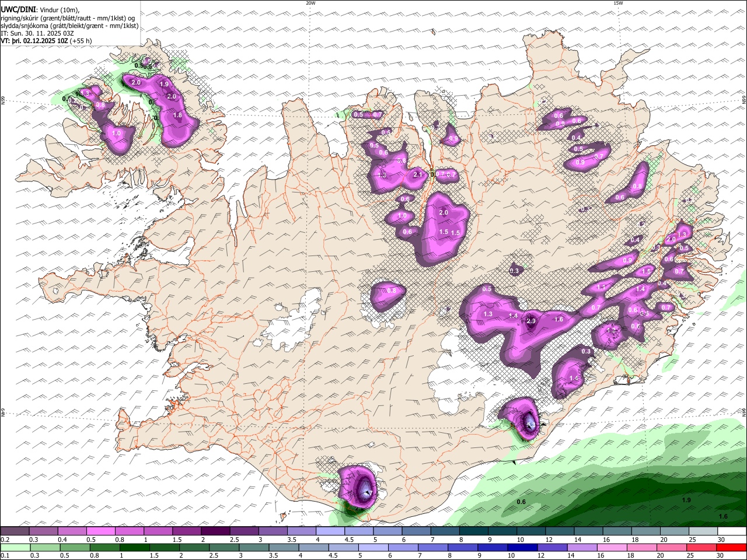The height and width of the screenshot is (560, 747).
Task: Click the 'IT: Sun. 30. 11. 2025 03Z' line
Action: point(37,33)
